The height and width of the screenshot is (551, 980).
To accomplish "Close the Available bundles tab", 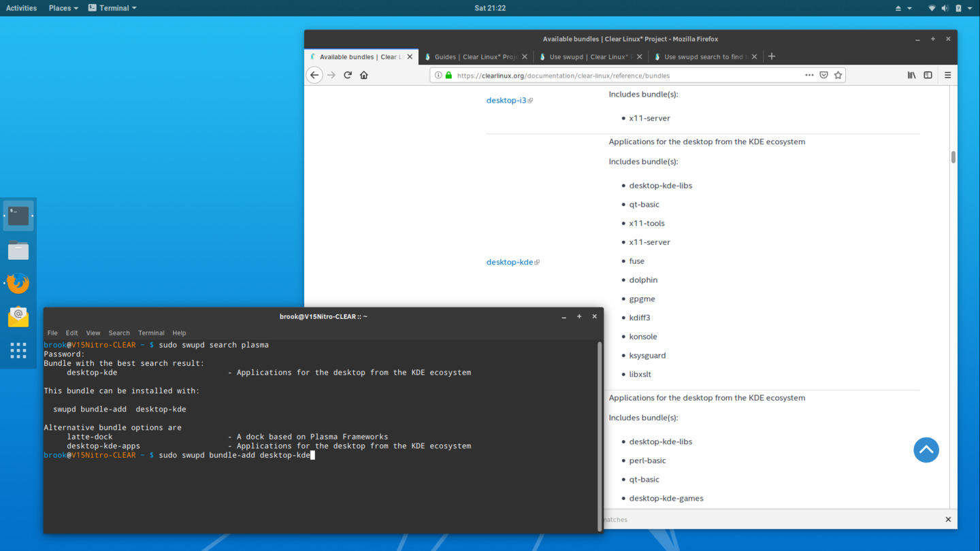I will coord(410,57).
